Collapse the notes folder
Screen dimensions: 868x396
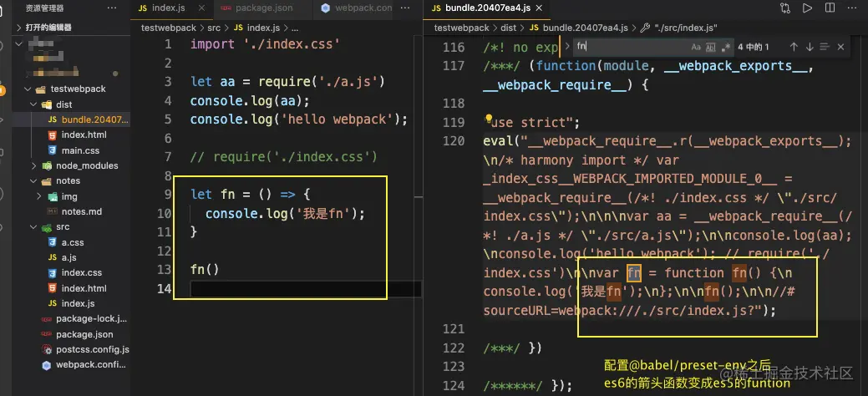tap(34, 180)
